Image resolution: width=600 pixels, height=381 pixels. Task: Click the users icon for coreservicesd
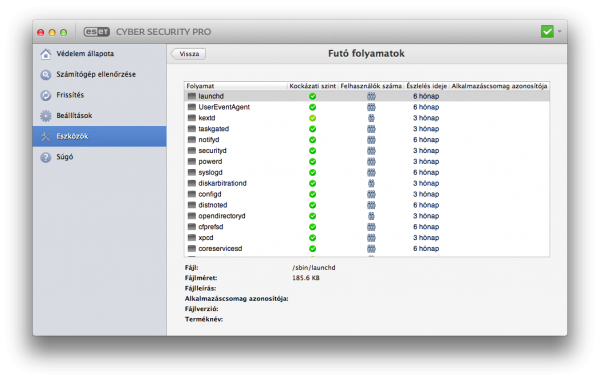pyautogui.click(x=371, y=249)
